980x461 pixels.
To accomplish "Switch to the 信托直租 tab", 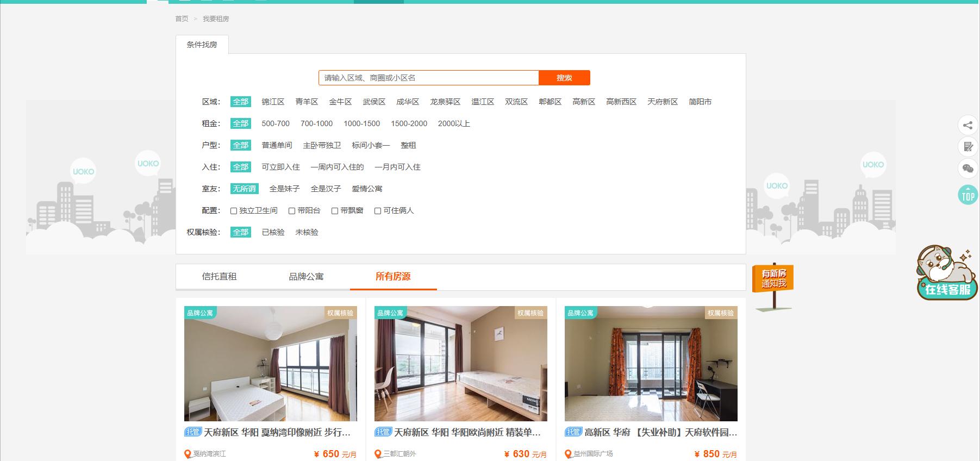I will [220, 276].
